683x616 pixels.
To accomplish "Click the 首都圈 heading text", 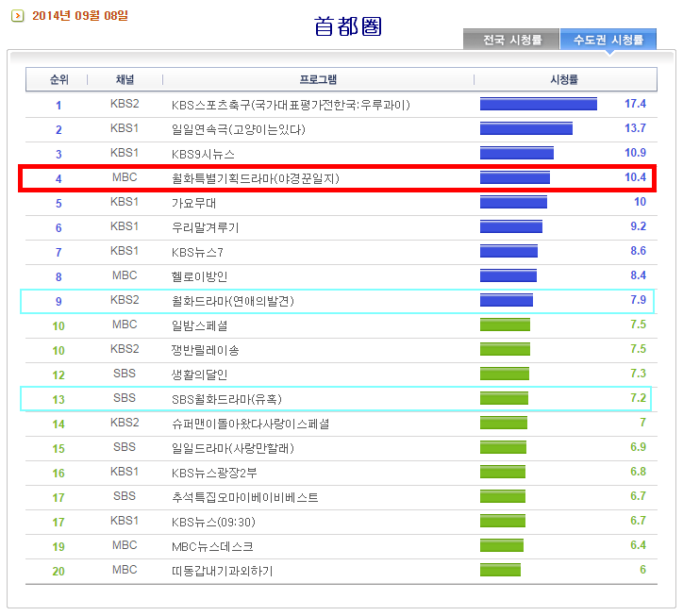I will pos(347,26).
